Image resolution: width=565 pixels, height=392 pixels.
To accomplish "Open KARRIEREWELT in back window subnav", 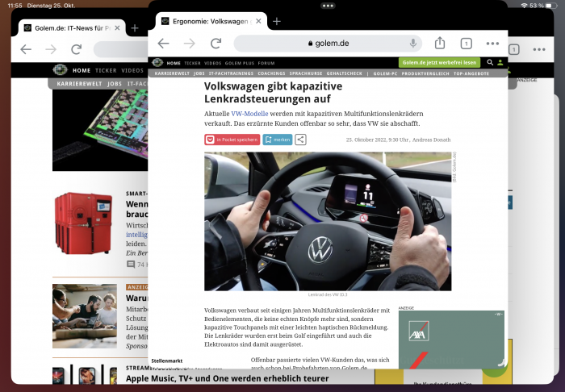I will [79, 84].
